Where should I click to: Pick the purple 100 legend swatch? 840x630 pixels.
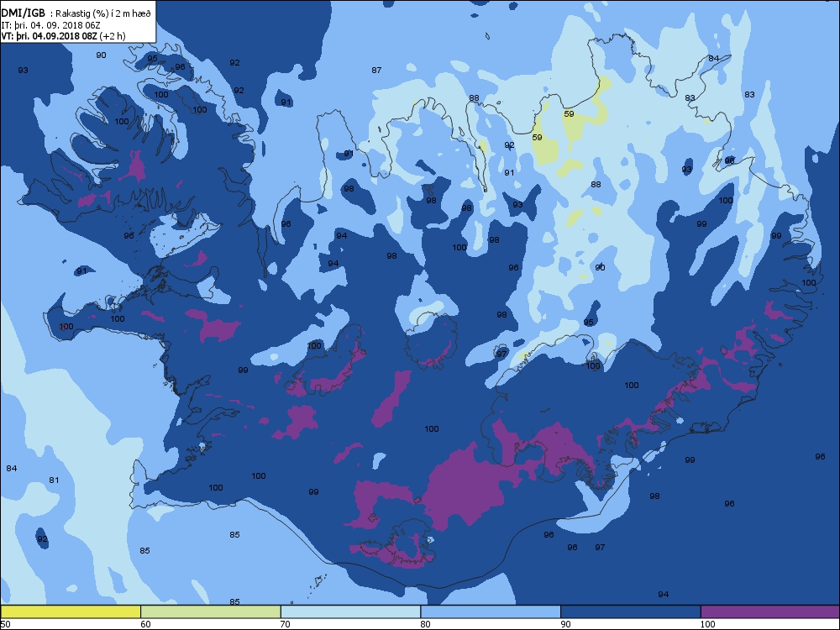[770, 612]
